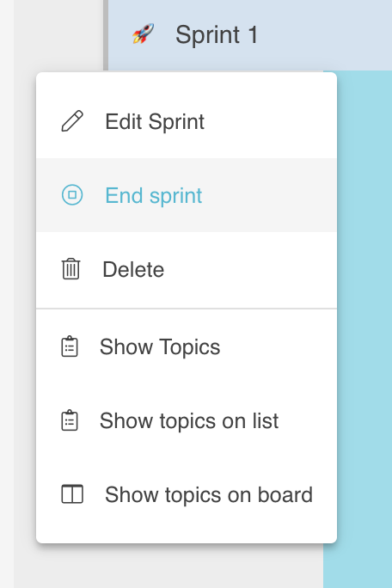This screenshot has width=392, height=588.
Task: Click the trash can icon beside Delete
Action: [x=70, y=269]
